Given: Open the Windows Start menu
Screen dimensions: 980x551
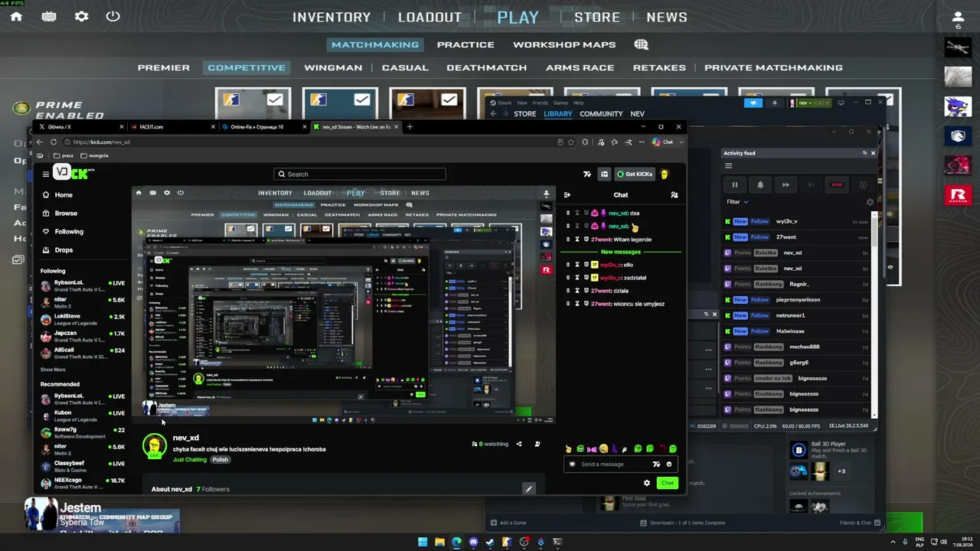Looking at the screenshot, I should click(x=423, y=543).
